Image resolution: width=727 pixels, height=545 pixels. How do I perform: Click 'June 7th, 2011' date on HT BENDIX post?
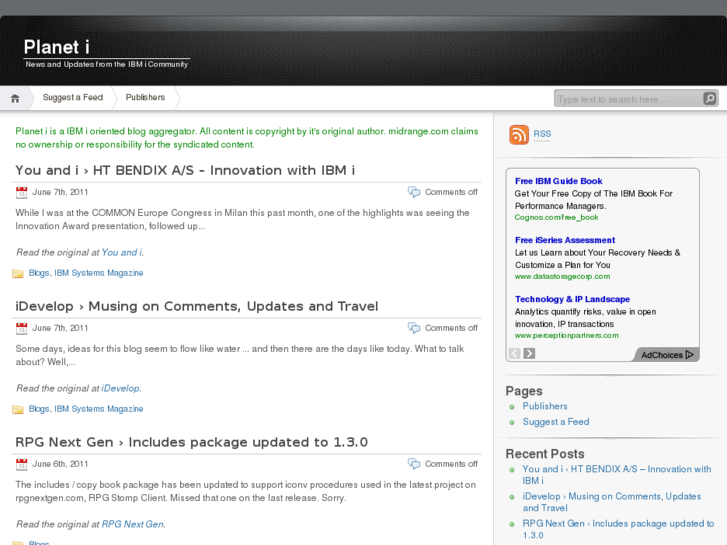pos(60,192)
